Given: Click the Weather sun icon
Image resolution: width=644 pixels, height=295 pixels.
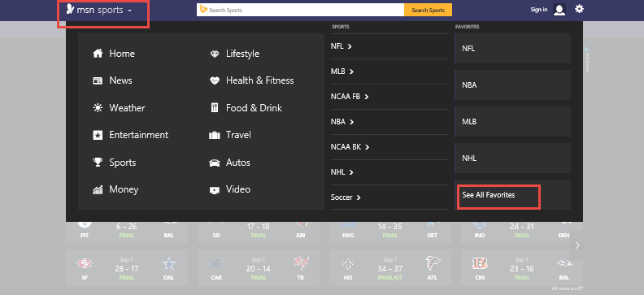Looking at the screenshot, I should 98,108.
